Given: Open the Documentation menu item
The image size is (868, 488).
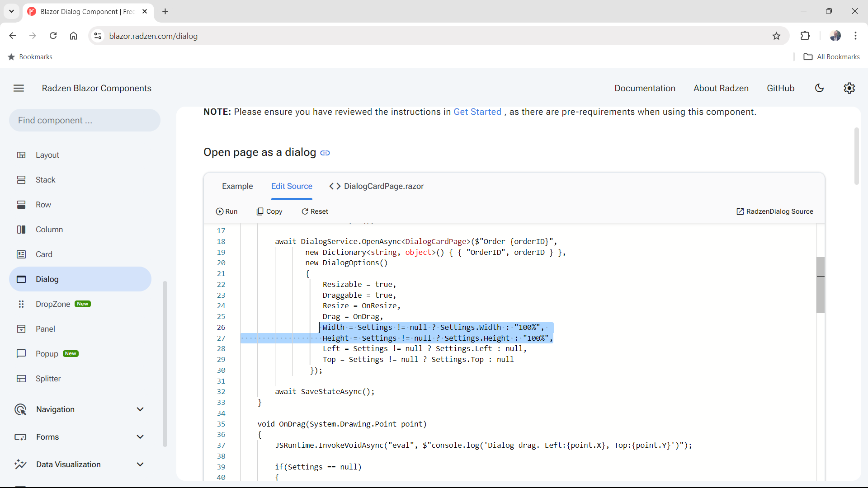Looking at the screenshot, I should (645, 88).
